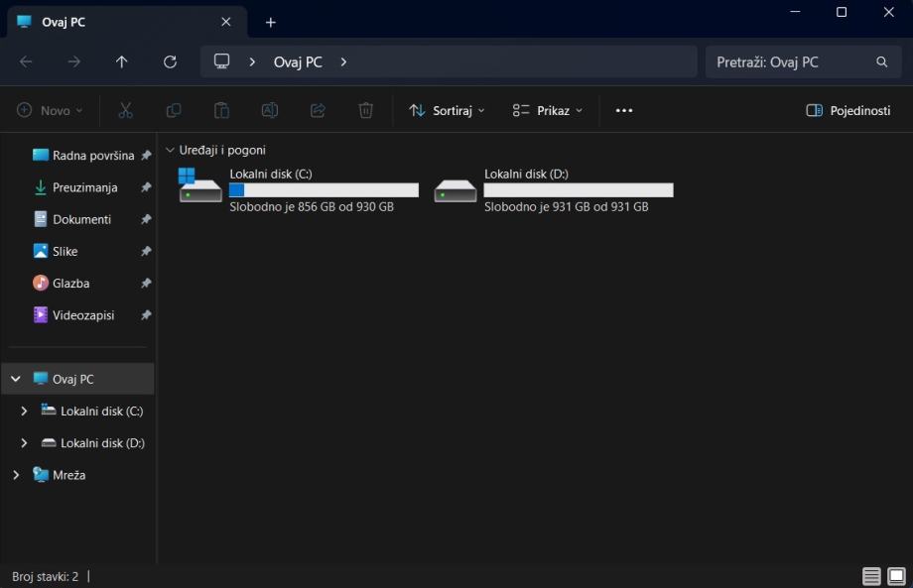
Task: Click the monitor icon in address bar
Action: pyautogui.click(x=222, y=61)
